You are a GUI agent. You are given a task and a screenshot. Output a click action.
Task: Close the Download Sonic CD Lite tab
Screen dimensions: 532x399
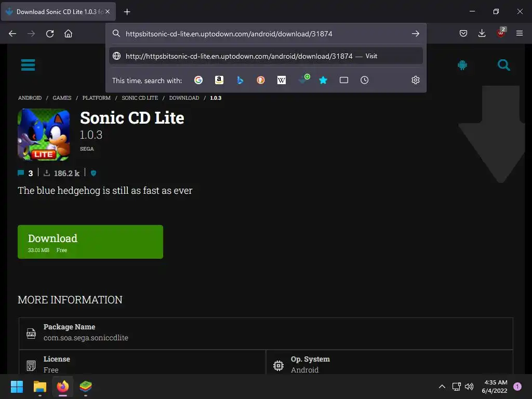pos(108,11)
